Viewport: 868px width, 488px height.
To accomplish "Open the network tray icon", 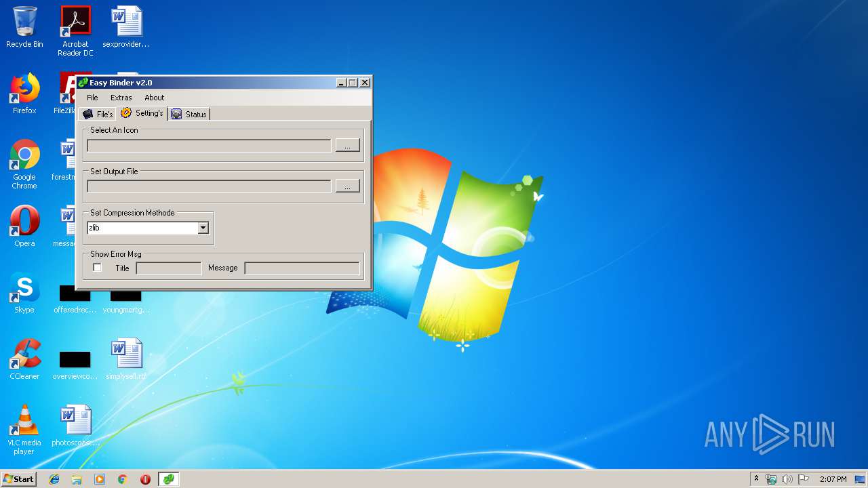I will (771, 479).
